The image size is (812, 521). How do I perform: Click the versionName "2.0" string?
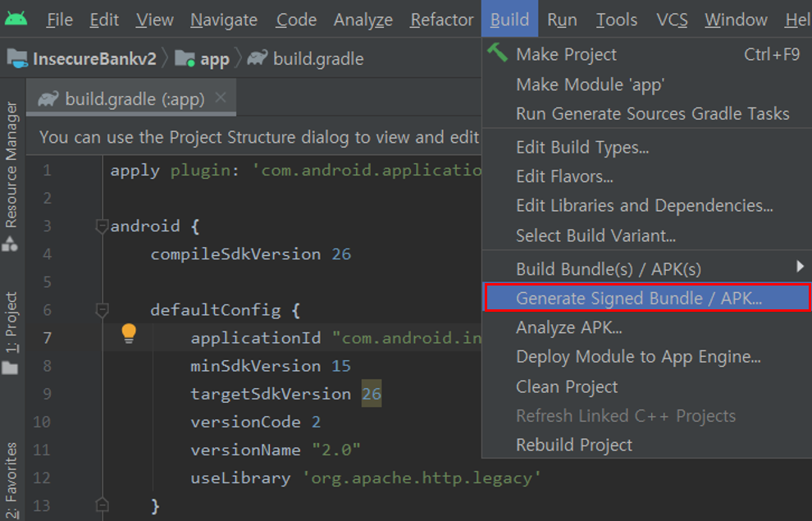pos(336,450)
